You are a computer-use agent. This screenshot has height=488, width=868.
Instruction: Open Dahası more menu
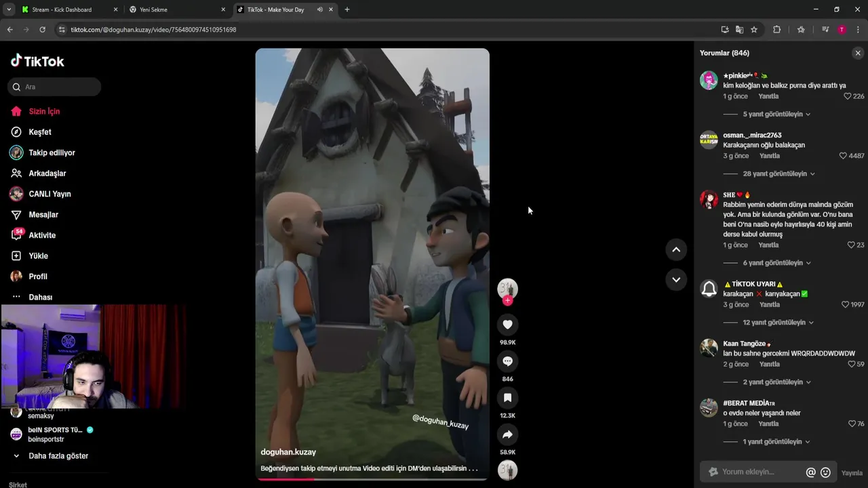click(40, 298)
